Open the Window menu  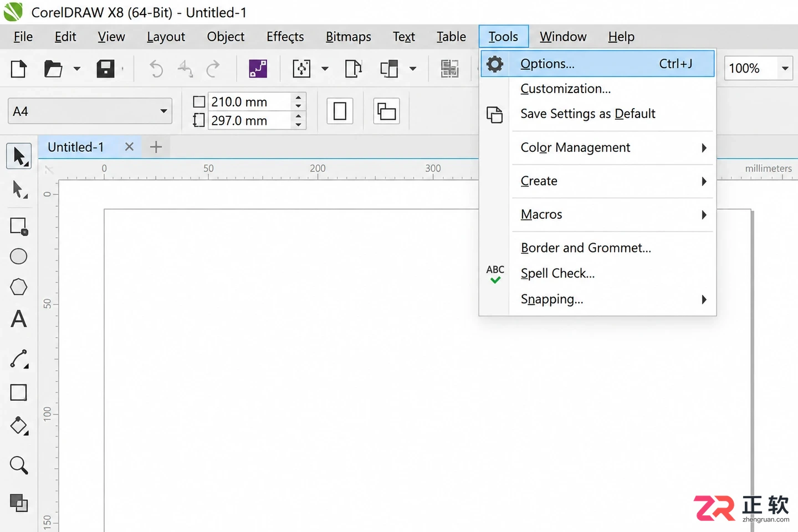click(563, 37)
